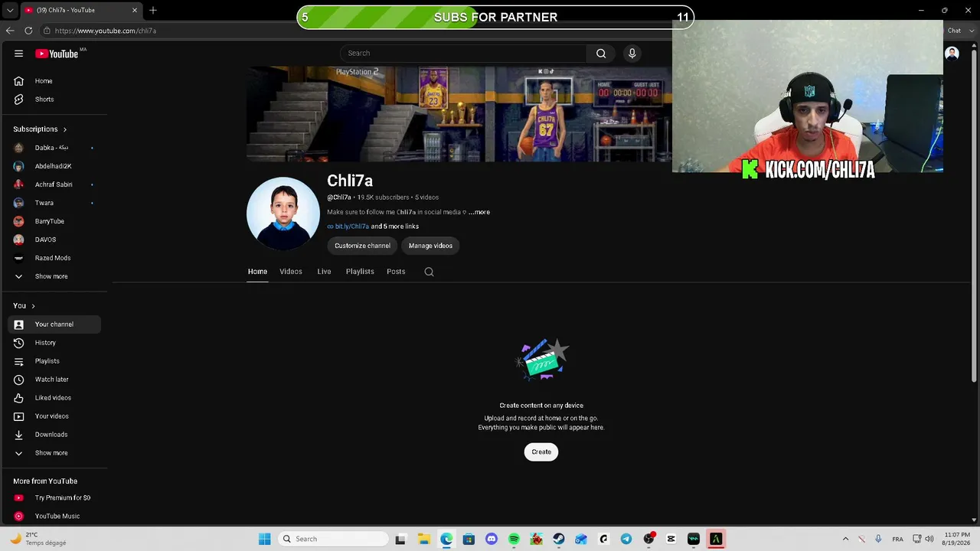This screenshot has height=551, width=980.
Task: Open the Razed Mods subscription channel
Action: pos(54,258)
